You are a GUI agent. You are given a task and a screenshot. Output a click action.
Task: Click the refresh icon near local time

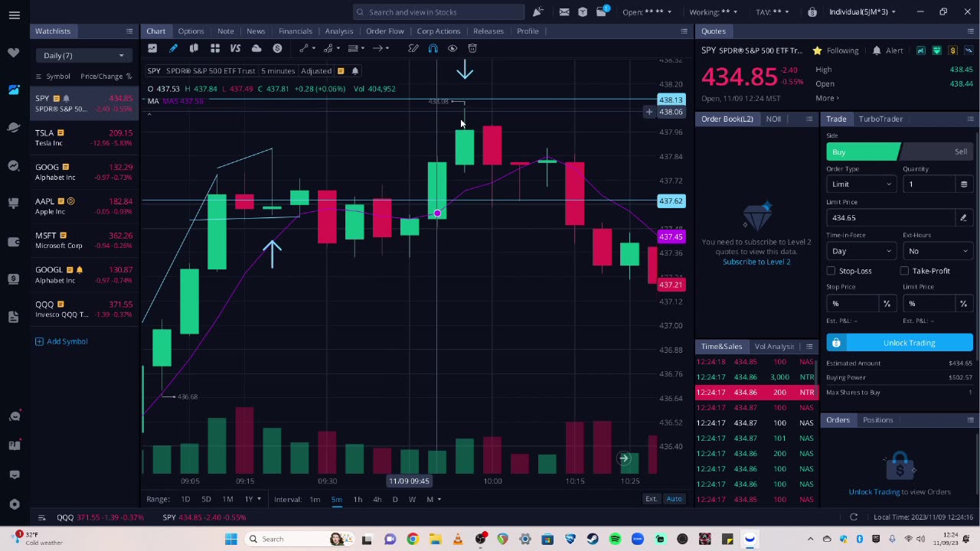[854, 517]
